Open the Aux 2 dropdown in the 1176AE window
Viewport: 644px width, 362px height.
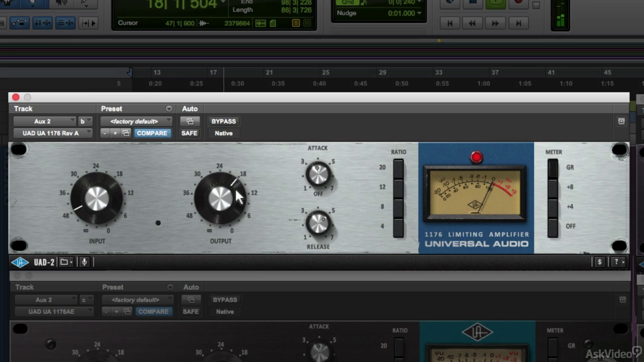click(x=46, y=300)
